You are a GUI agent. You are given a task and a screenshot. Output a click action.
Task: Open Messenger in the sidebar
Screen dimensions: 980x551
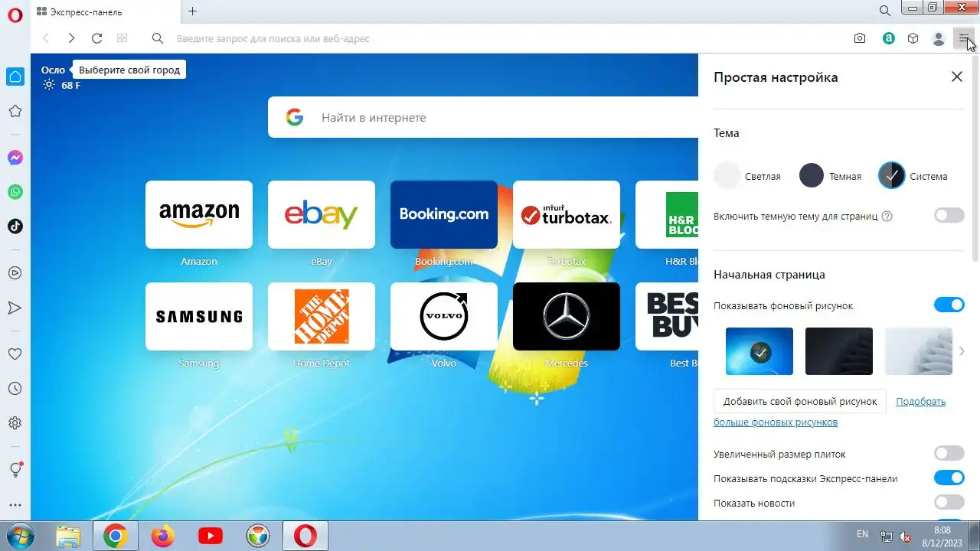(15, 158)
